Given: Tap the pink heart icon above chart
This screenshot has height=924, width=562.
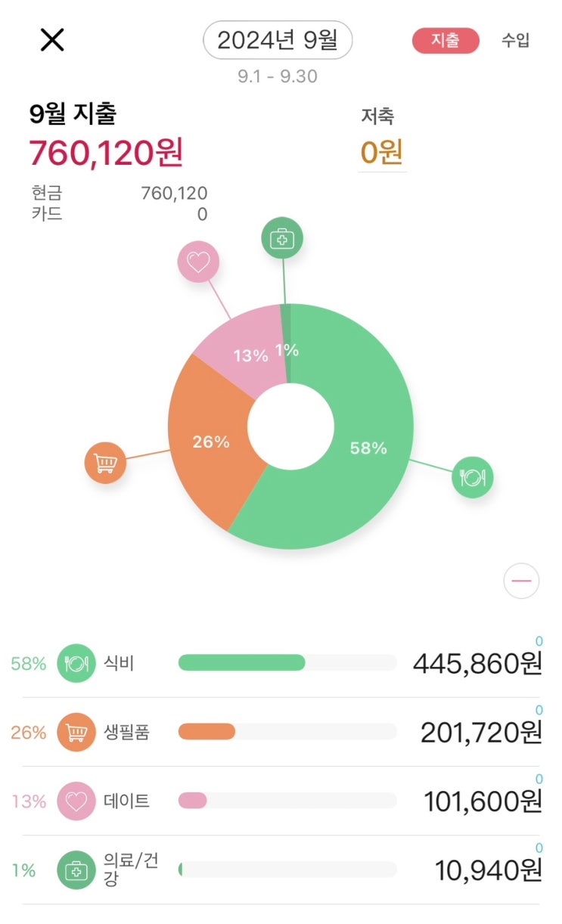Looking at the screenshot, I should click(198, 262).
